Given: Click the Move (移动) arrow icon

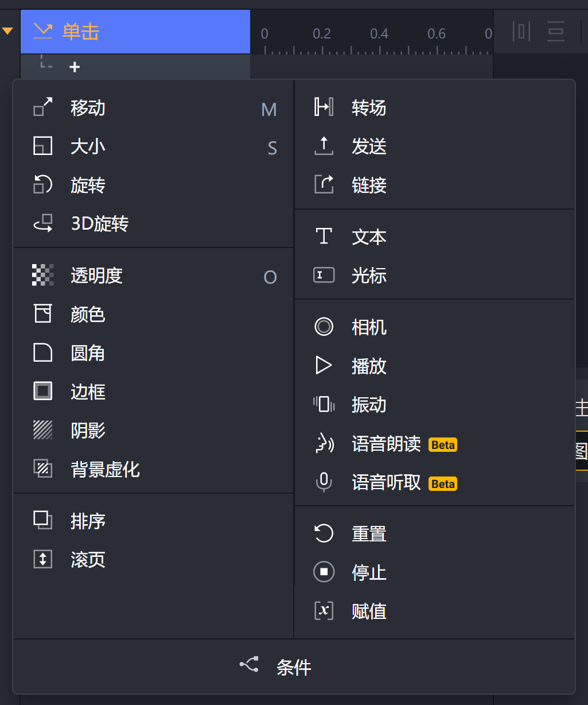Looking at the screenshot, I should [x=43, y=107].
